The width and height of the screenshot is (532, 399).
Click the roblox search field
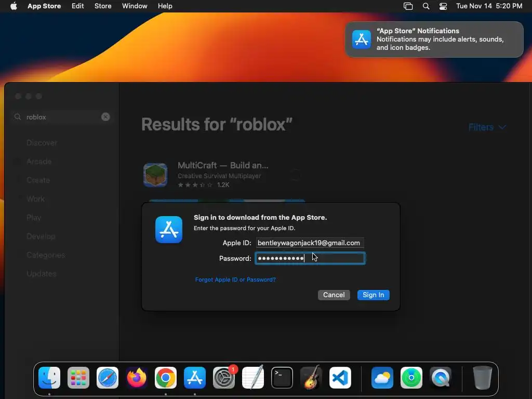(x=62, y=117)
